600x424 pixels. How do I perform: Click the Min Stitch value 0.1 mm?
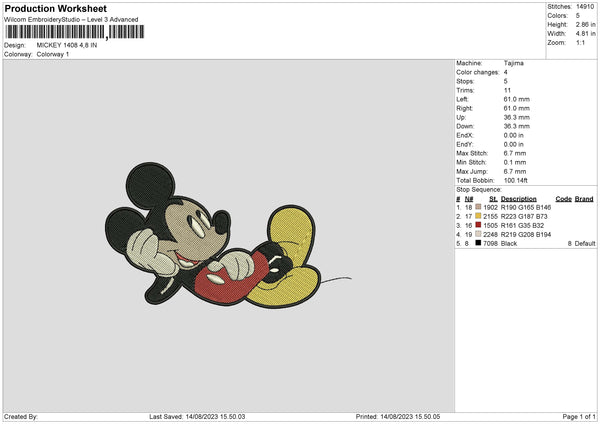click(515, 162)
